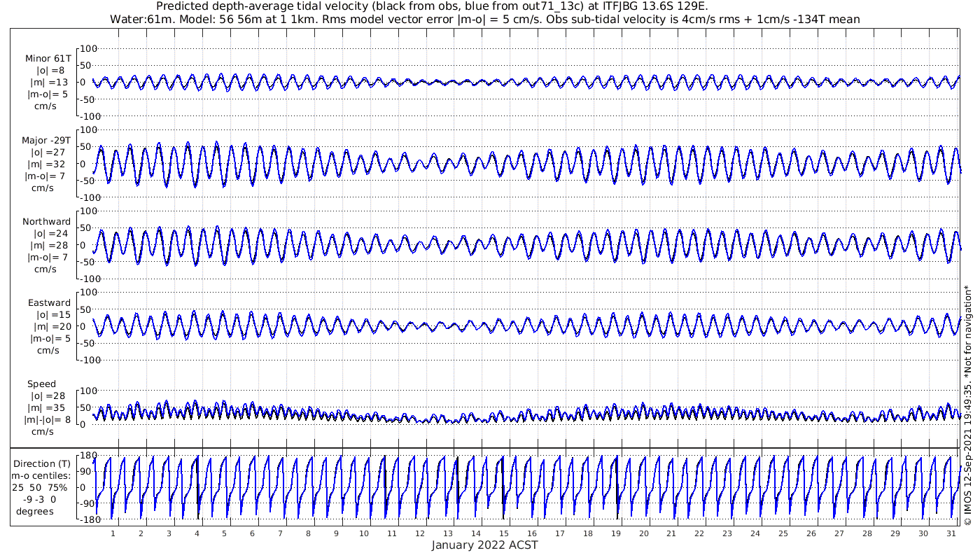Click the "cm/s" unit under the Speed label

pyautogui.click(x=43, y=432)
